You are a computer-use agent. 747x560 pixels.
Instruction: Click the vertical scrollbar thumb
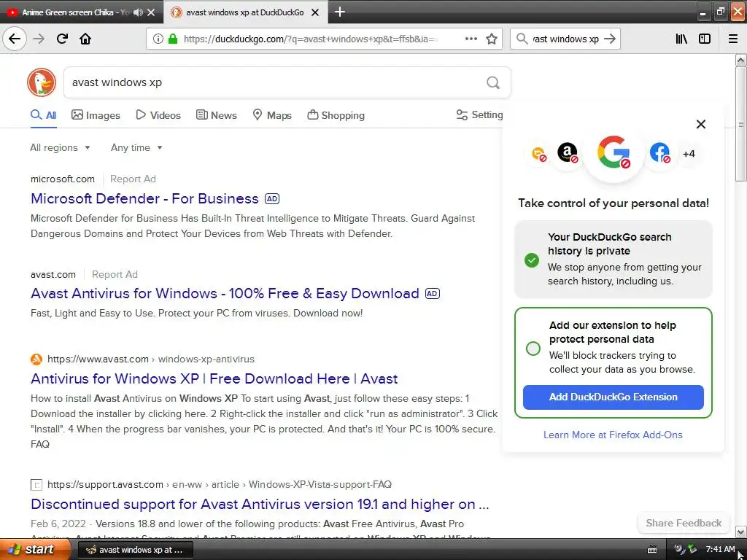(x=740, y=124)
